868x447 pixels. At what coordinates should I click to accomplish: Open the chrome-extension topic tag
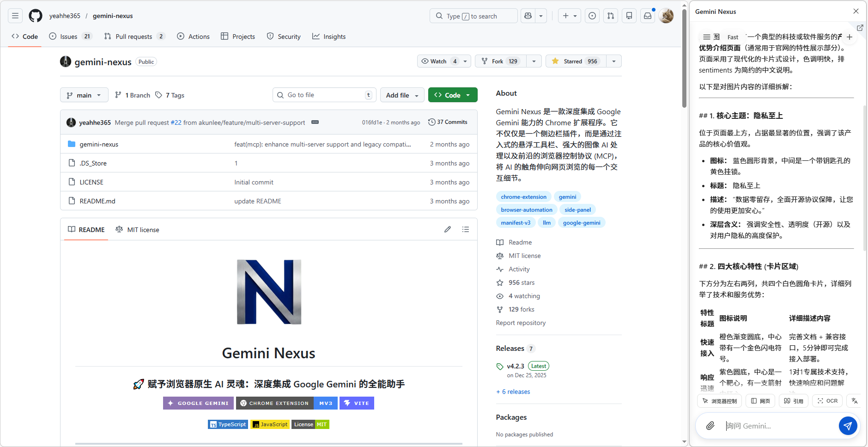click(x=524, y=196)
